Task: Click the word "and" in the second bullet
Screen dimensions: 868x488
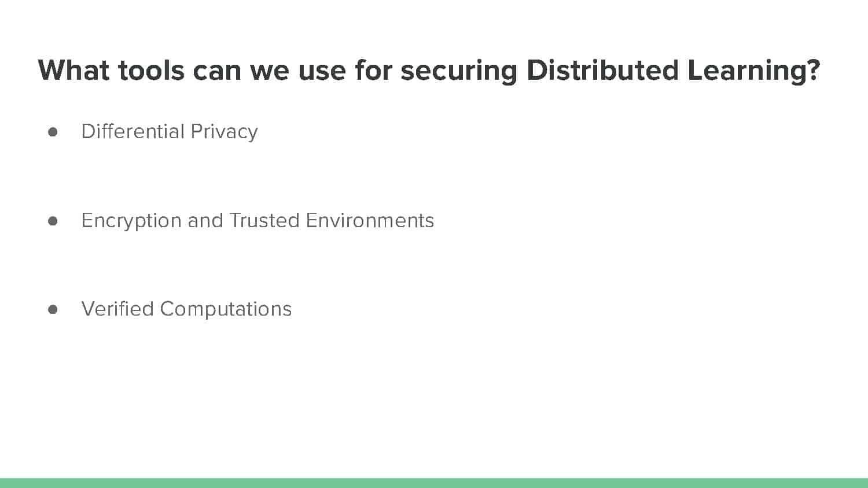Action: click(205, 220)
